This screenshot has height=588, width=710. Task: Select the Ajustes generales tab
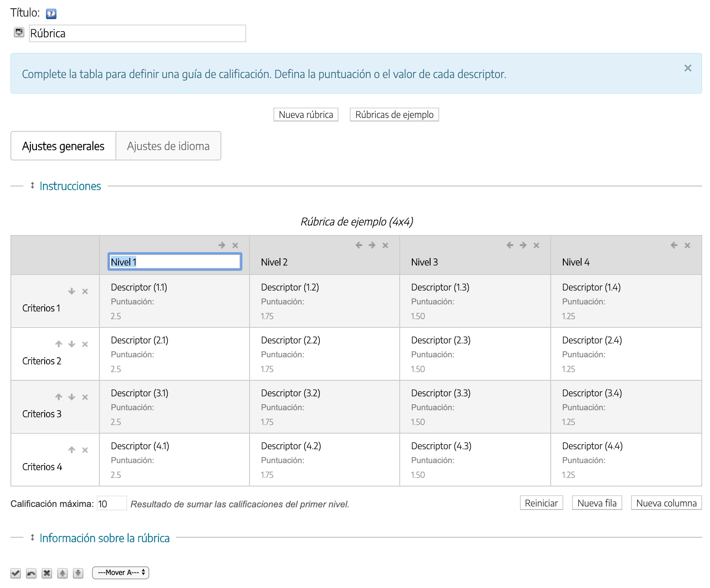(x=63, y=146)
